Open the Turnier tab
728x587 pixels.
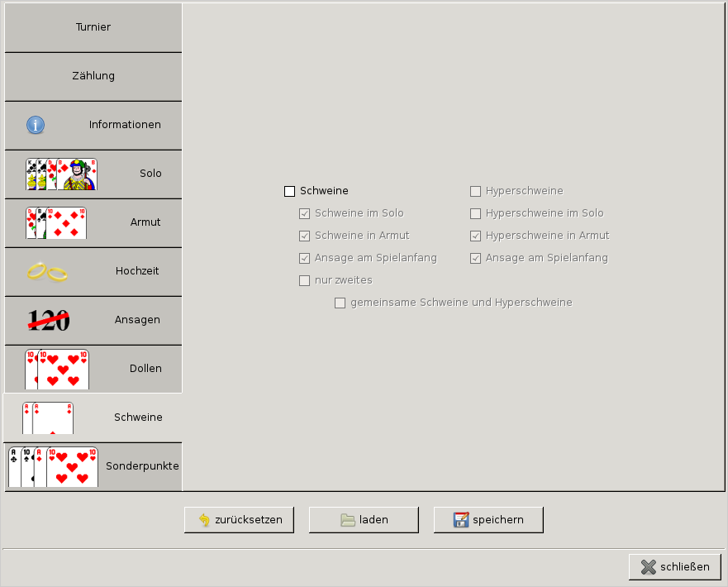(x=93, y=27)
